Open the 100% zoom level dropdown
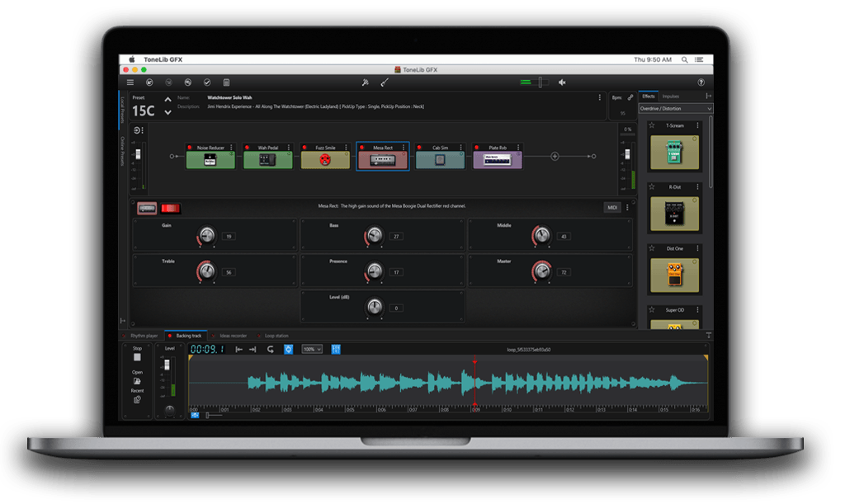The image size is (845, 504). 312,351
